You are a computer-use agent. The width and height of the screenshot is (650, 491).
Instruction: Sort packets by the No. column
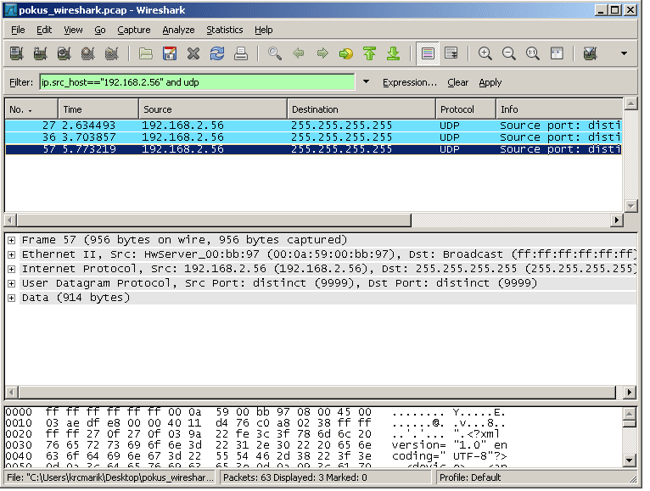pos(31,109)
